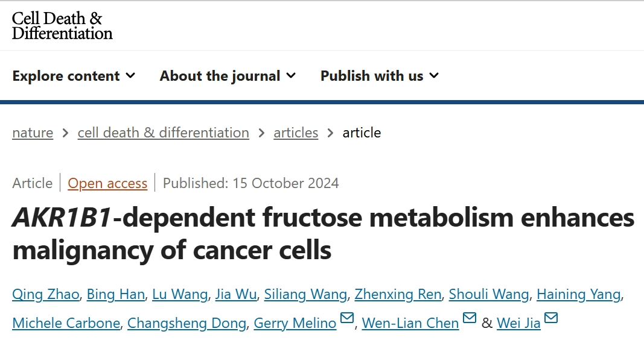Navigate to the articles breadcrumb
Viewport: 644px width, 349px height.
(x=296, y=133)
